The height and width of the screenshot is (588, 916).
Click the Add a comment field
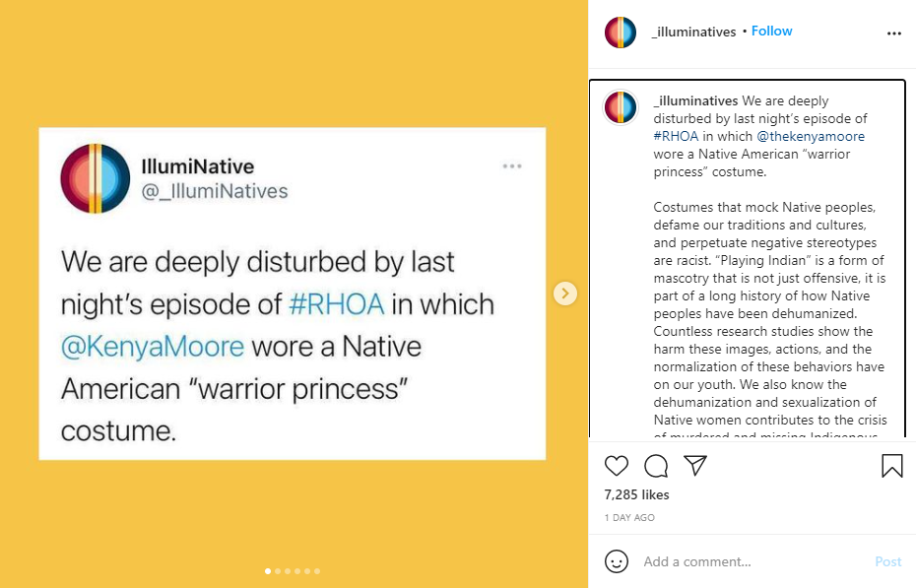pyautogui.click(x=753, y=561)
